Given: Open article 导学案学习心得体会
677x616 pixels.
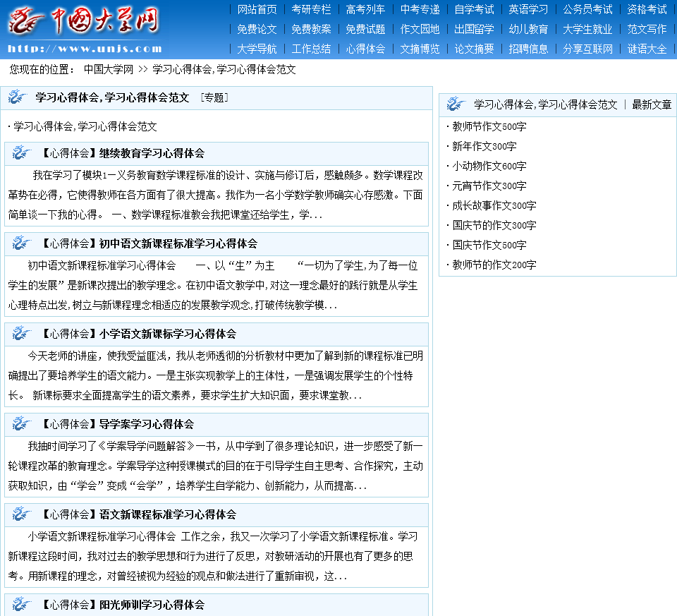Looking at the screenshot, I should tap(147, 424).
